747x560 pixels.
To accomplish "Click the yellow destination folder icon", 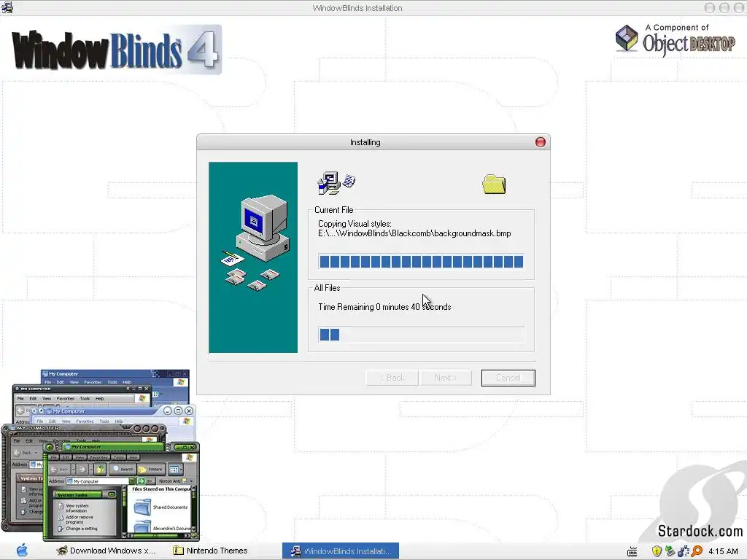I will (494, 184).
